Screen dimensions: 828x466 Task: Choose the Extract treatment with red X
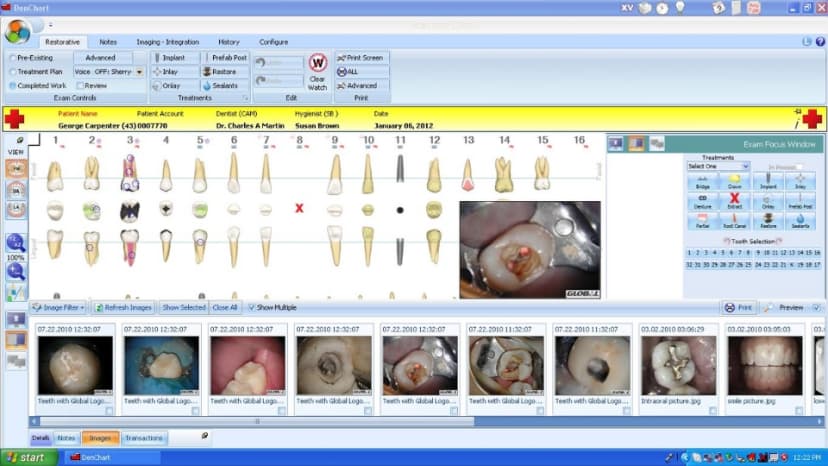(x=735, y=201)
